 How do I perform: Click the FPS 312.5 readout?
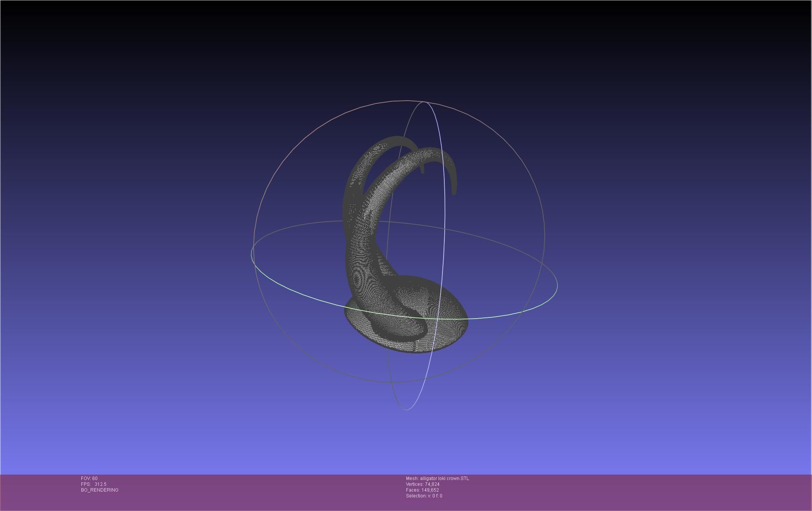tap(94, 484)
